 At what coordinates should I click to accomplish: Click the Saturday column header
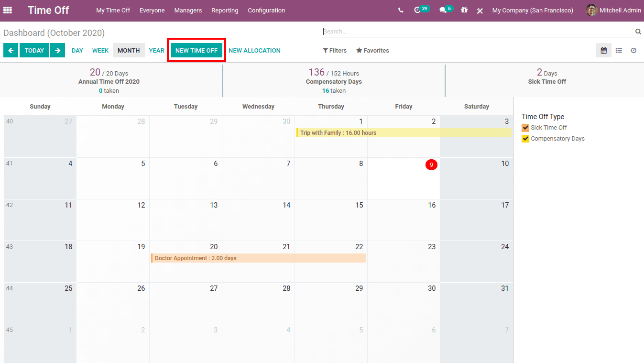pos(477,107)
